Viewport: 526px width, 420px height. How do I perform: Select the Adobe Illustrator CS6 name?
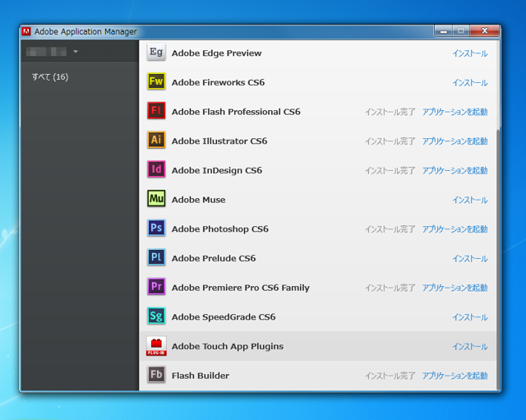[x=219, y=141]
